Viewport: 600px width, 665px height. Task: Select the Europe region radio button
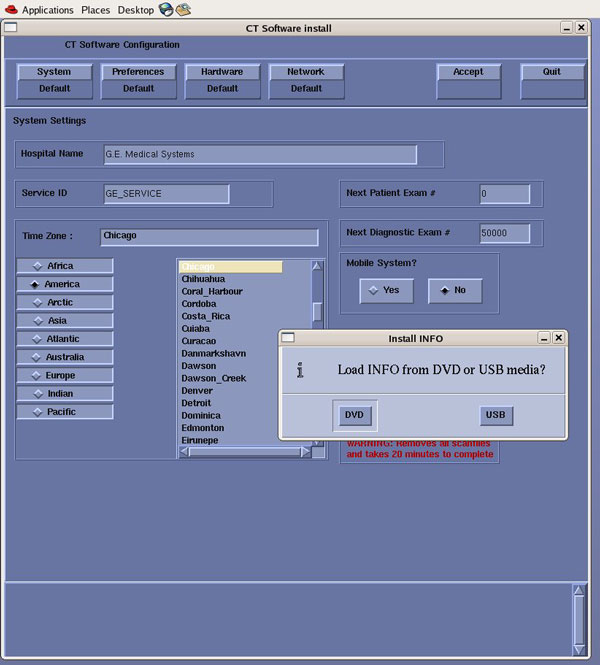coord(65,375)
